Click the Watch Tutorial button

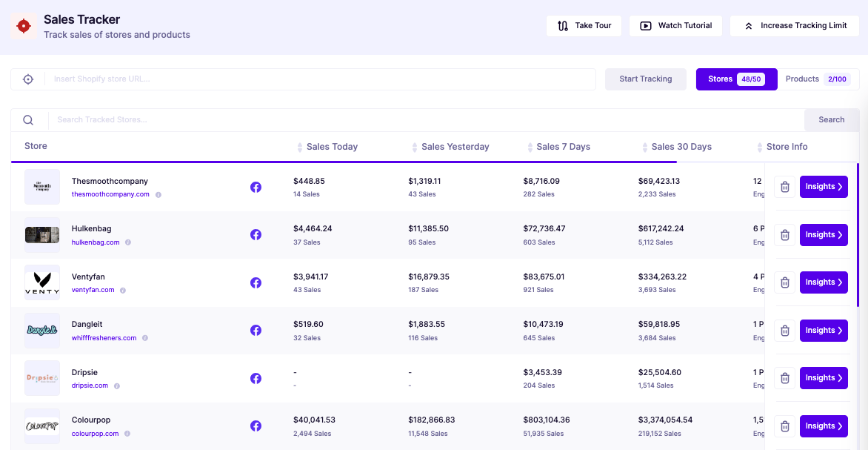point(675,26)
